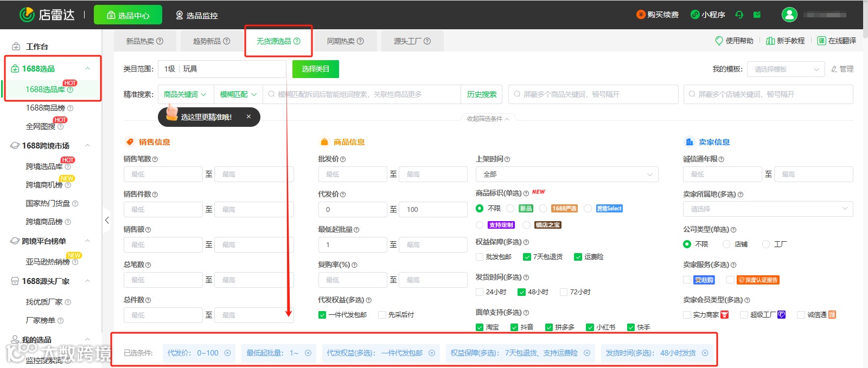Select the 工厂 company type radio
This screenshot has height=368, width=868.
[766, 244]
